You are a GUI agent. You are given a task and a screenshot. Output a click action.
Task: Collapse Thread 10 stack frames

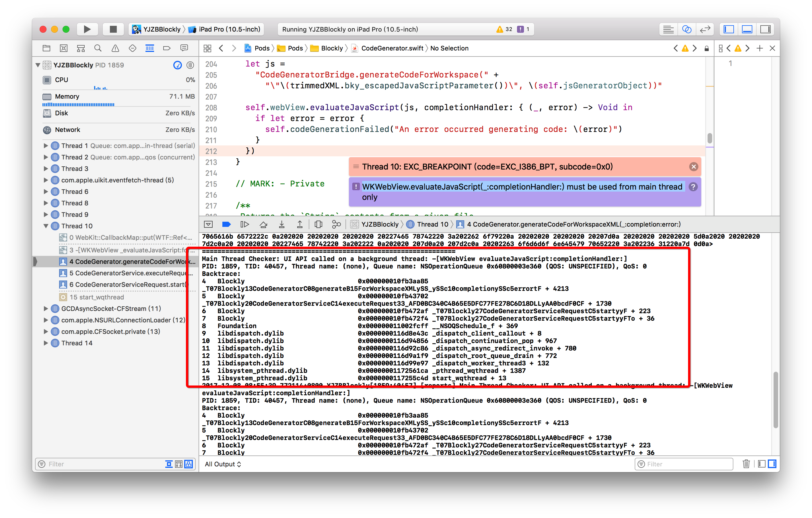[x=46, y=226]
